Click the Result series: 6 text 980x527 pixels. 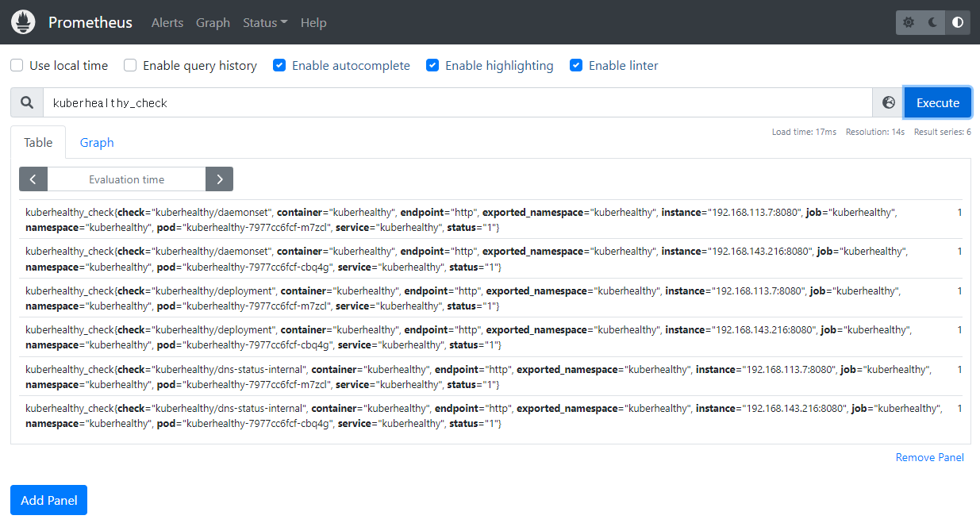(943, 132)
